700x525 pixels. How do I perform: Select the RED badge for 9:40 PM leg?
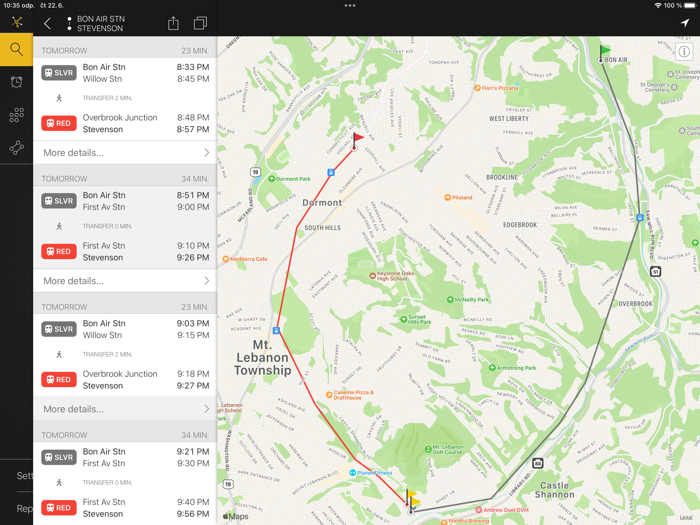coord(59,508)
